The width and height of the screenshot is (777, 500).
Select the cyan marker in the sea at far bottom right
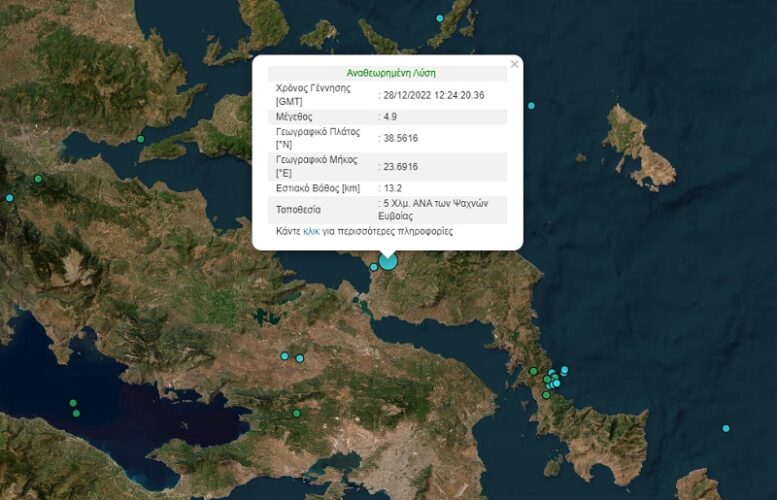click(726, 428)
